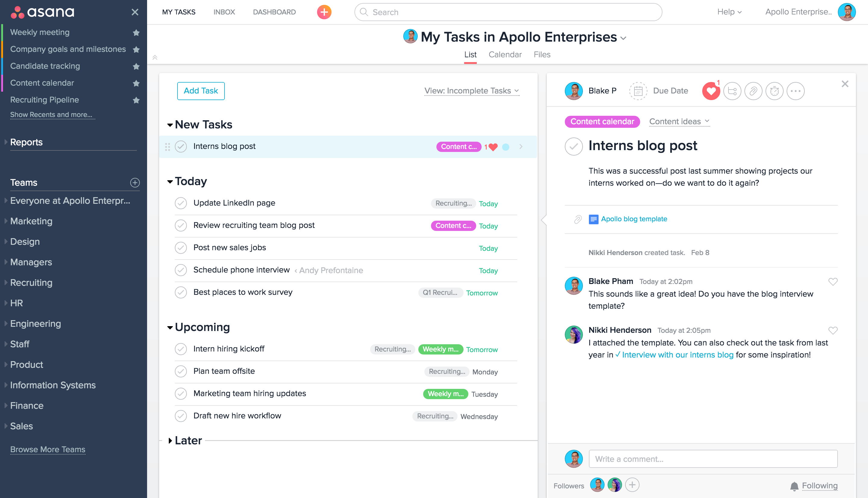Unstar the Weekly meeting project
The width and height of the screenshot is (868, 498).
pyautogui.click(x=136, y=33)
